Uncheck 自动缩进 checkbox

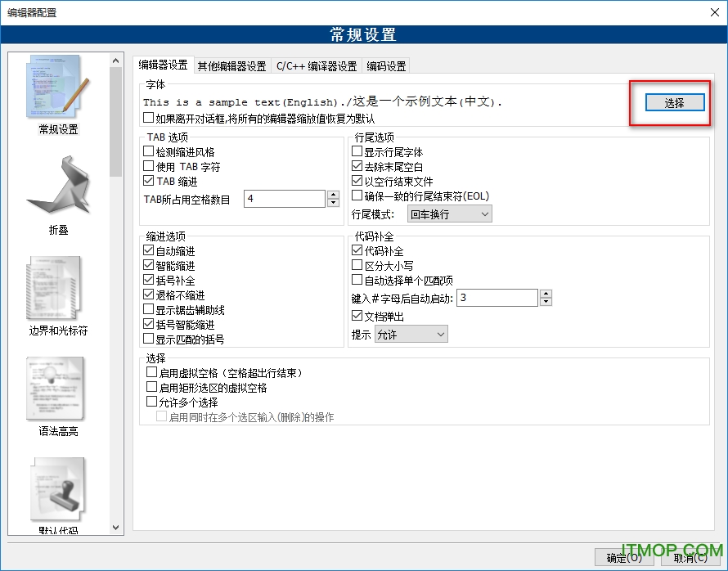(x=148, y=250)
